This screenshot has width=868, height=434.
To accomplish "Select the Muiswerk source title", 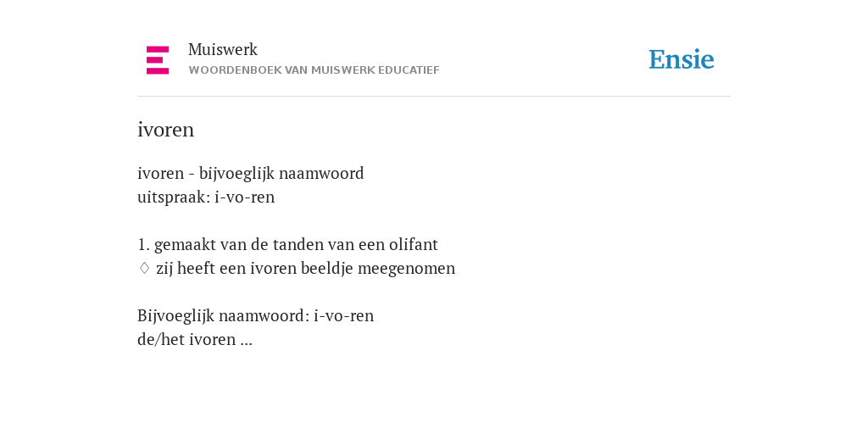I will click(223, 49).
